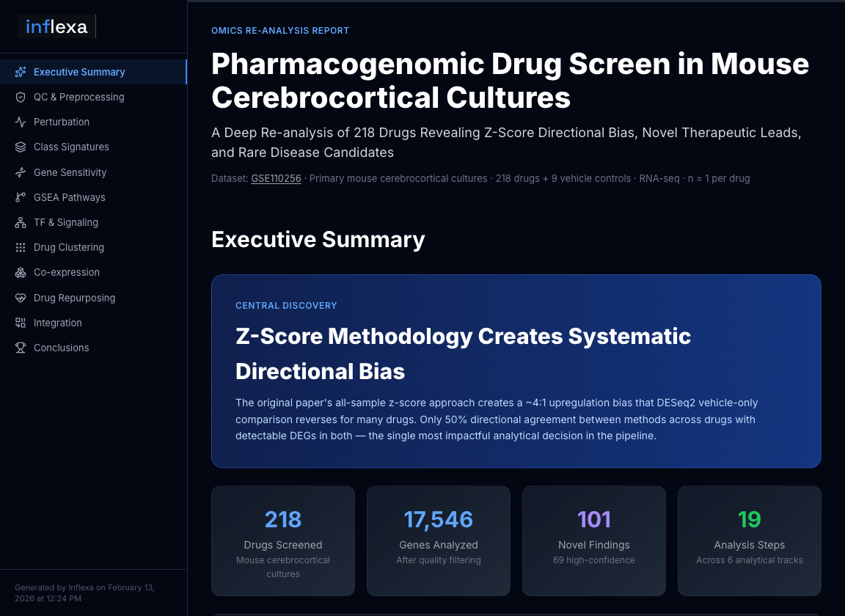This screenshot has width=845, height=616.
Task: Click the 'A Deep Re-analysis of 218 Drugs' subtitle
Action: pos(506,142)
